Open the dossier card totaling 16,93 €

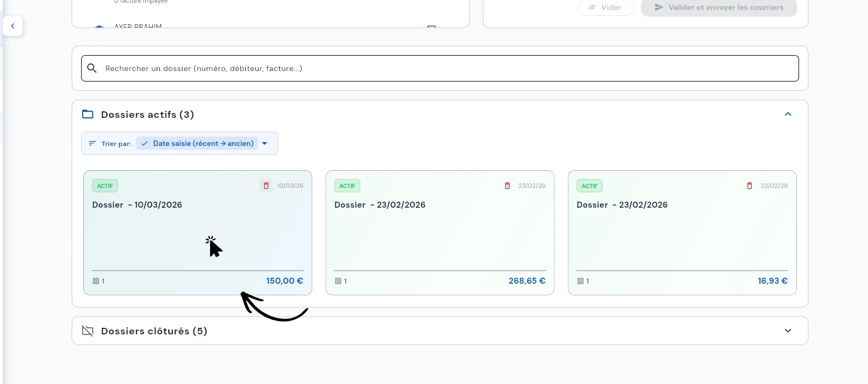(682, 237)
